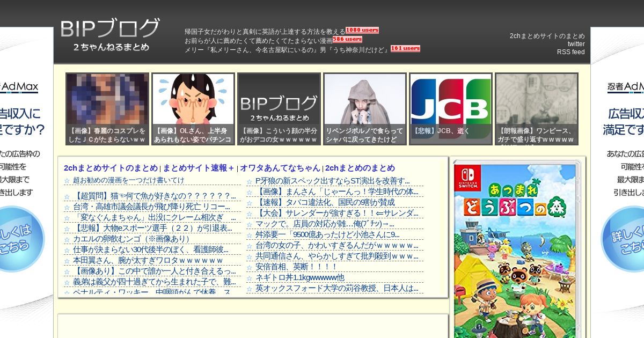
Task: Click star icon beside 超お勧めの漫画
Action: pos(67,181)
